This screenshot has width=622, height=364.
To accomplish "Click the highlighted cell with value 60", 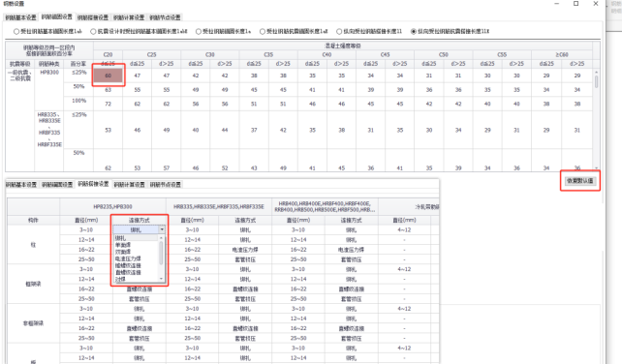I will coord(109,76).
